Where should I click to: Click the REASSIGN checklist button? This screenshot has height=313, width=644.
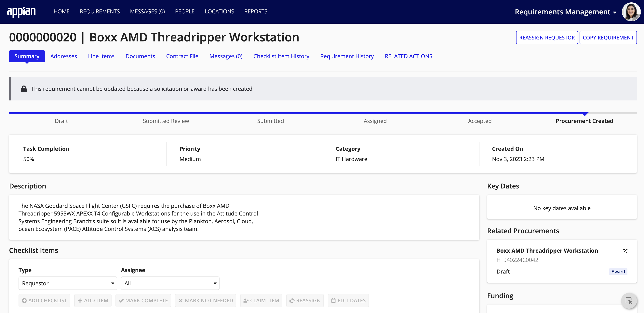pos(305,301)
